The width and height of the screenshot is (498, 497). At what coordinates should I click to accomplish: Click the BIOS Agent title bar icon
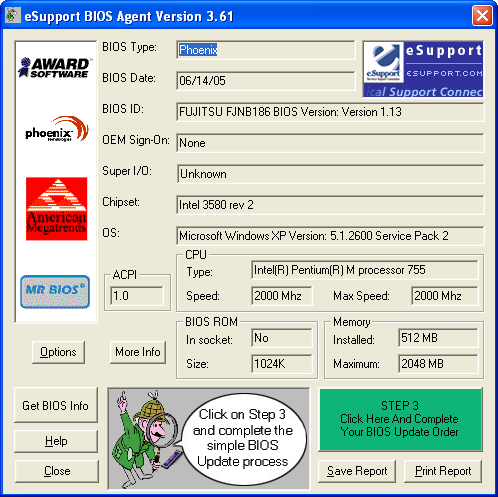pyautogui.click(x=13, y=15)
